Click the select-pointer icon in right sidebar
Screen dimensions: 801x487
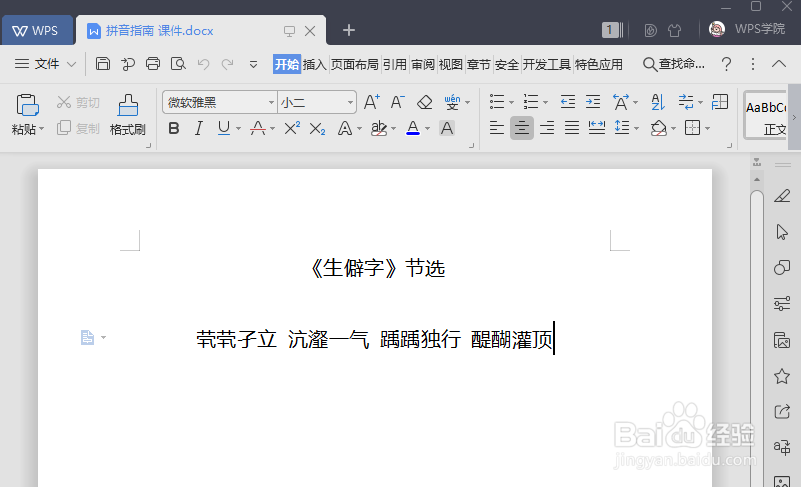[782, 232]
